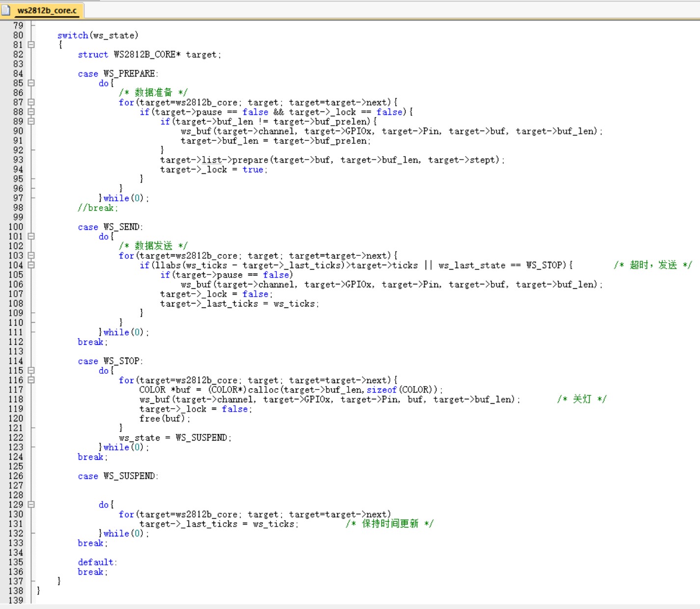
Task: Click 'target->buf_prelen;' on line 91
Action: 322,140
